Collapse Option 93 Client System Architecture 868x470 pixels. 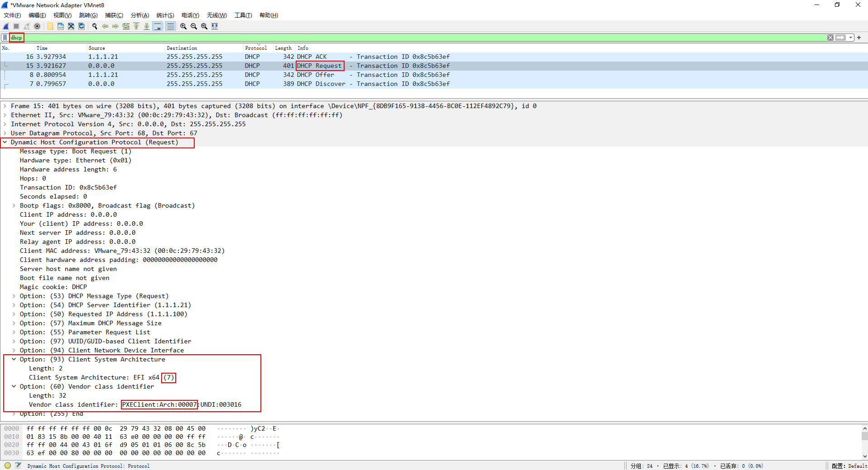[14, 360]
